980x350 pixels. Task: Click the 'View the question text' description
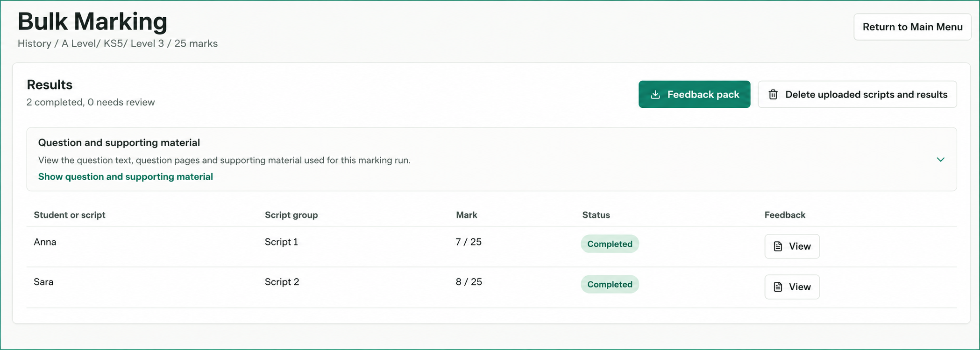(x=224, y=160)
